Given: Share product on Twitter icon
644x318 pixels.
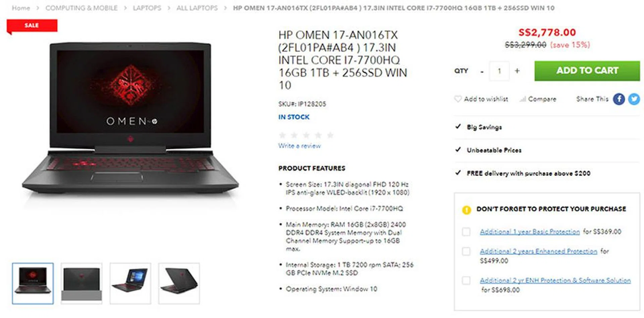Looking at the screenshot, I should click(634, 99).
